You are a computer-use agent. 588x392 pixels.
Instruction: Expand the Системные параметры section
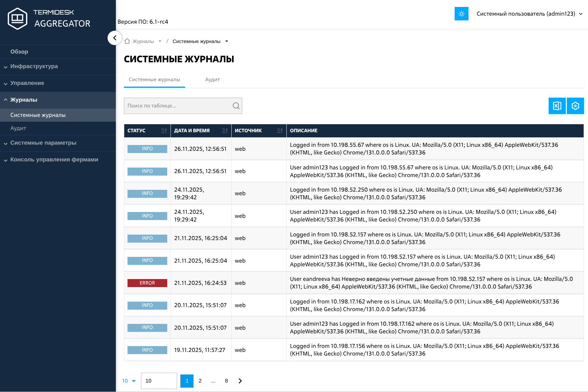(x=43, y=143)
